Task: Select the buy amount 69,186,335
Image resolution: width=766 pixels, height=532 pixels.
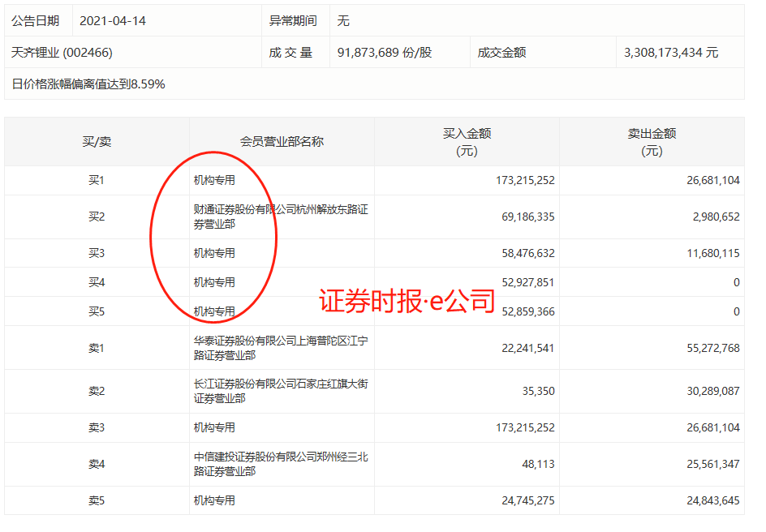Action: [x=523, y=217]
